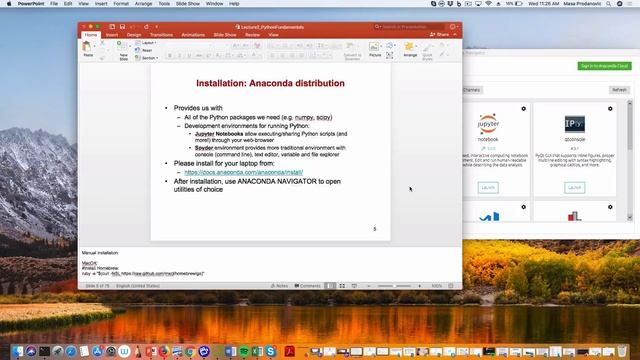Click the Channels button in Navigator
640x360 pixels.
[472, 90]
